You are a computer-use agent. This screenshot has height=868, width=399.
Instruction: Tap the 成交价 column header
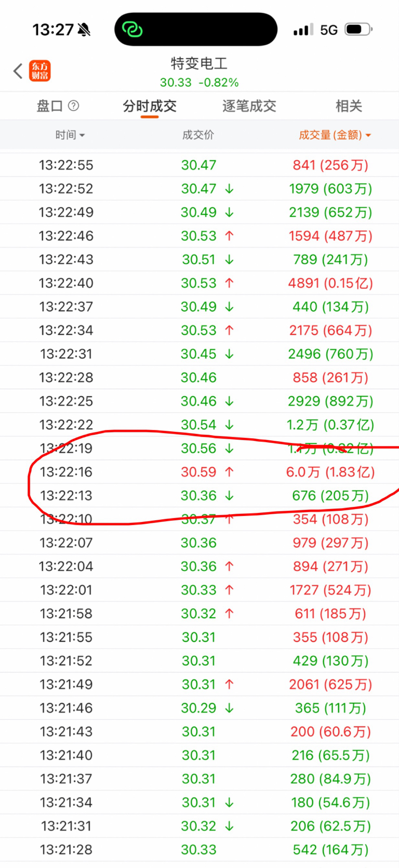pos(198,135)
